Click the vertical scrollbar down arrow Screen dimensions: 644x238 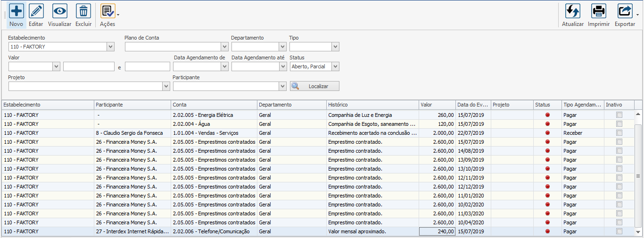638,232
